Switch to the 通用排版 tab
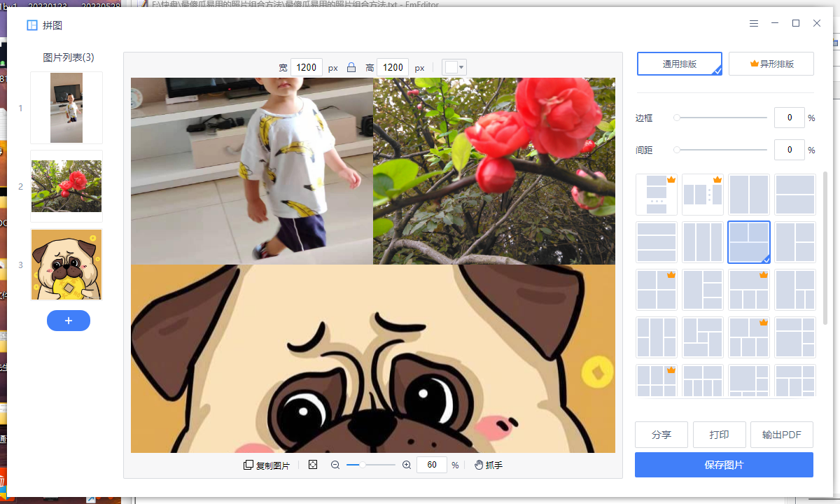This screenshot has height=504, width=840. pyautogui.click(x=680, y=64)
